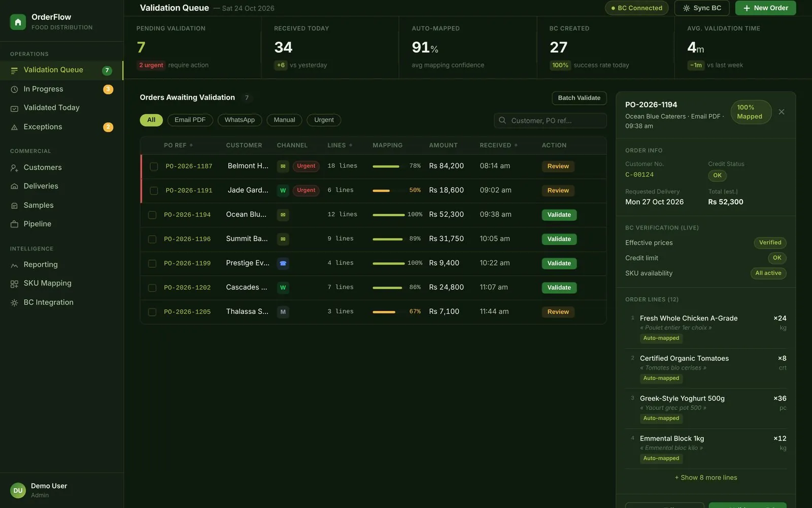Click mapping progress bar for PO-2026-1191
This screenshot has height=508, width=812.
(389, 190)
